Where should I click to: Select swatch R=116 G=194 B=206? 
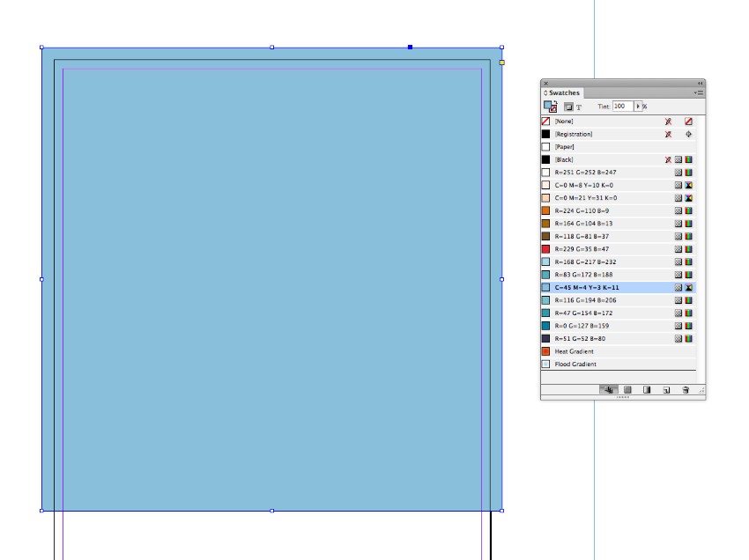pyautogui.click(x=618, y=300)
